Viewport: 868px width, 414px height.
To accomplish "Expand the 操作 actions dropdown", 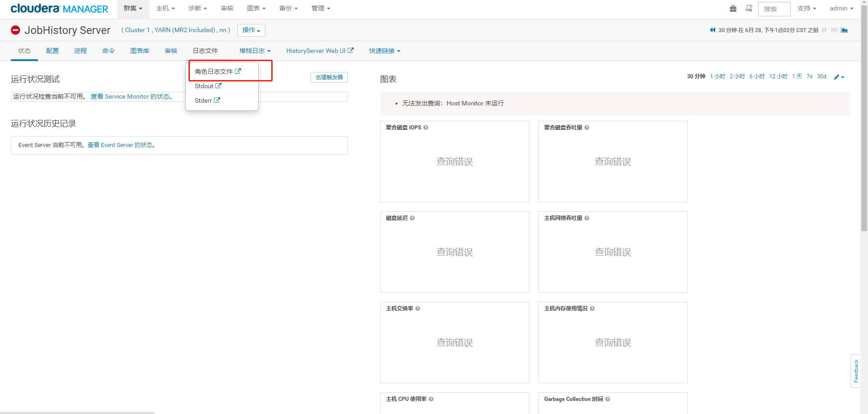I will tap(251, 30).
